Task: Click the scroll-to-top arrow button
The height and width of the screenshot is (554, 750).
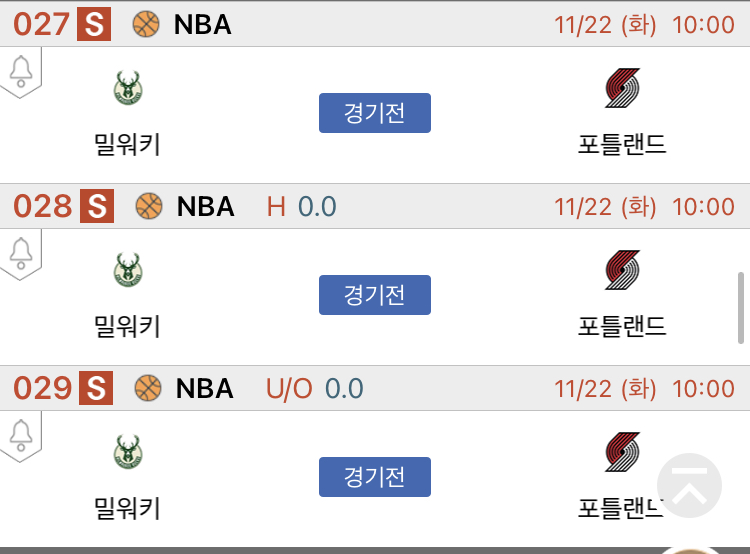Action: point(689,485)
